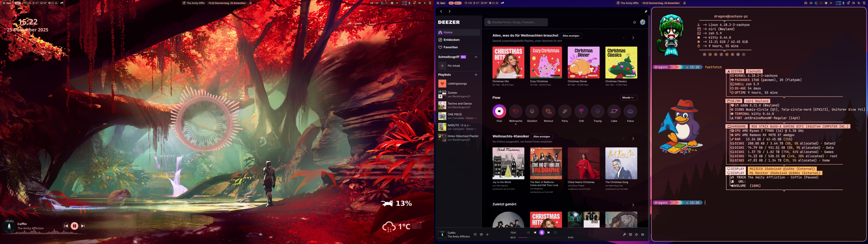The width and height of the screenshot is (868, 244).
Task: Open the play queue list icon
Action: point(630,235)
